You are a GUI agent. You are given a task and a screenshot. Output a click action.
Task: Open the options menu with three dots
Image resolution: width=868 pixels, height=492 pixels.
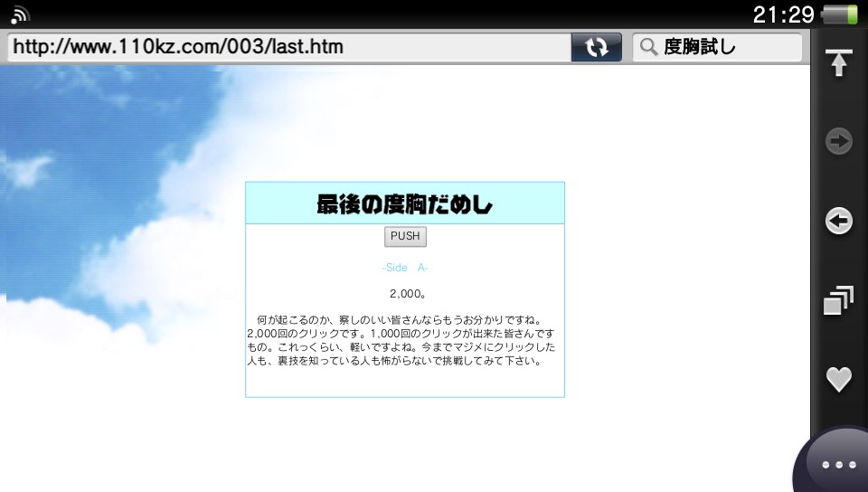pyautogui.click(x=839, y=465)
